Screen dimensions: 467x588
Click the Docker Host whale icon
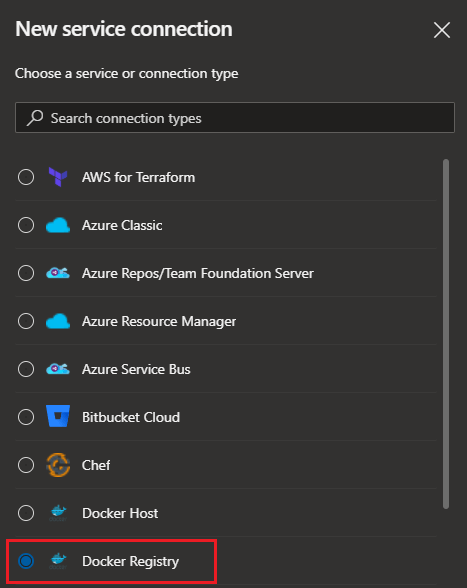[58, 513]
